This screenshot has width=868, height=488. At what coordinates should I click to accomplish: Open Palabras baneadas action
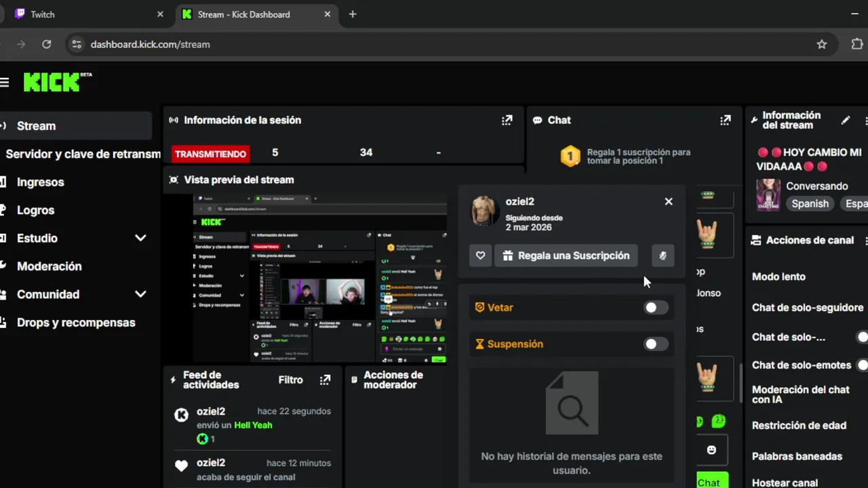(797, 456)
